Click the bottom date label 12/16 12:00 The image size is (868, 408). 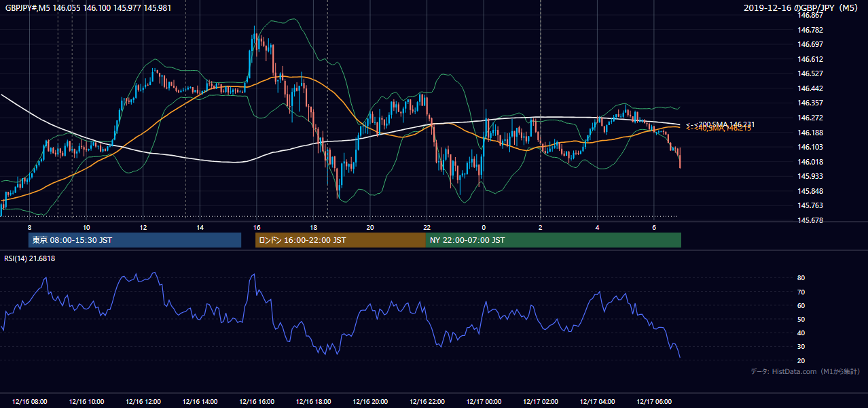(143, 402)
